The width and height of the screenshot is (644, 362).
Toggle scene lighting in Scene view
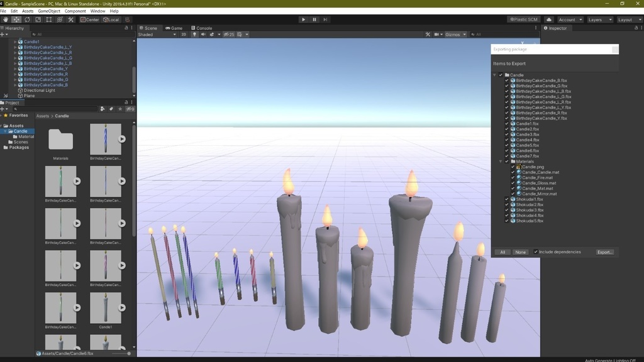tap(194, 35)
